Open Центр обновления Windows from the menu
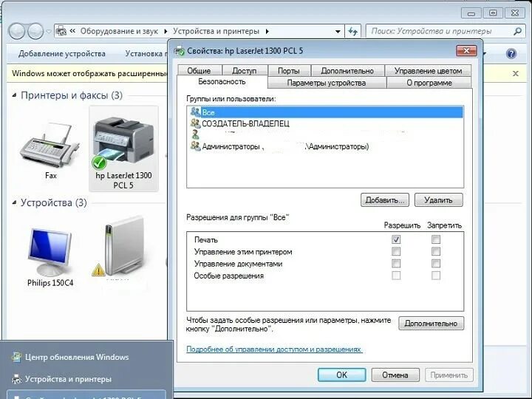532x399 pixels. click(77, 357)
